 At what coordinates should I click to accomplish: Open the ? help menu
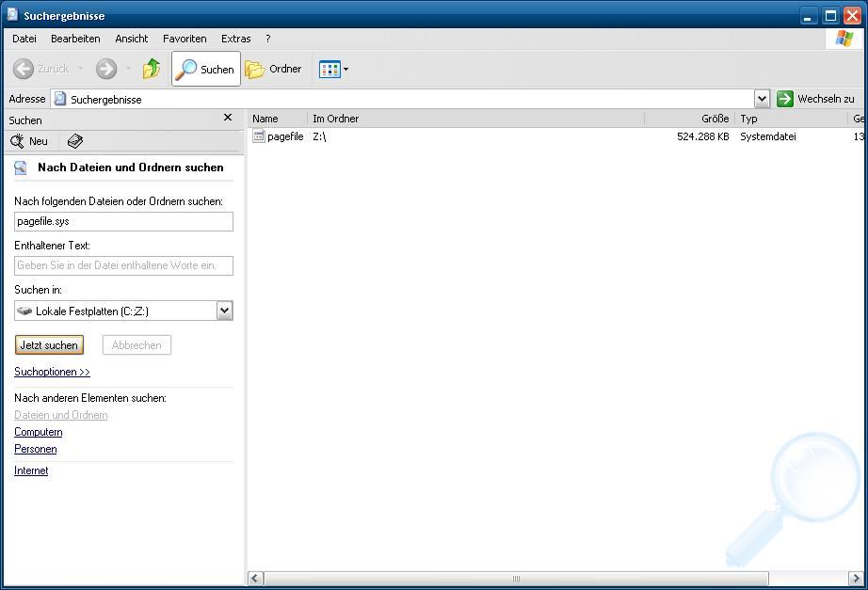pos(268,39)
